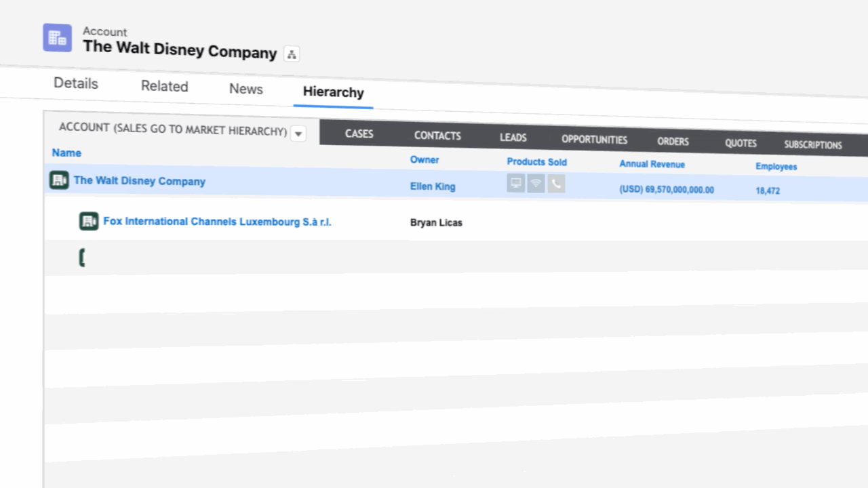Click the account icon beside Fox International Channels
Screen dimensions: 868x488
89,221
